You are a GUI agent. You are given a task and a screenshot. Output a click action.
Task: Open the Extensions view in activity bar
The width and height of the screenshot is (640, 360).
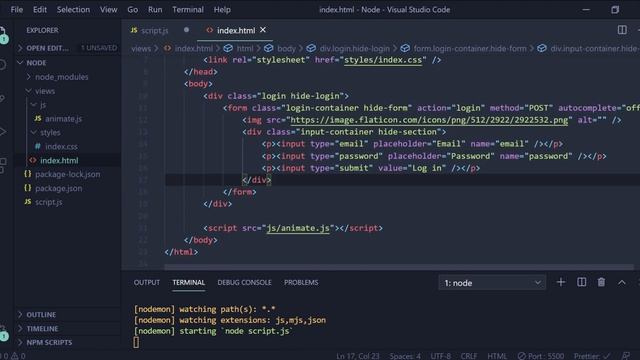tap(3, 165)
